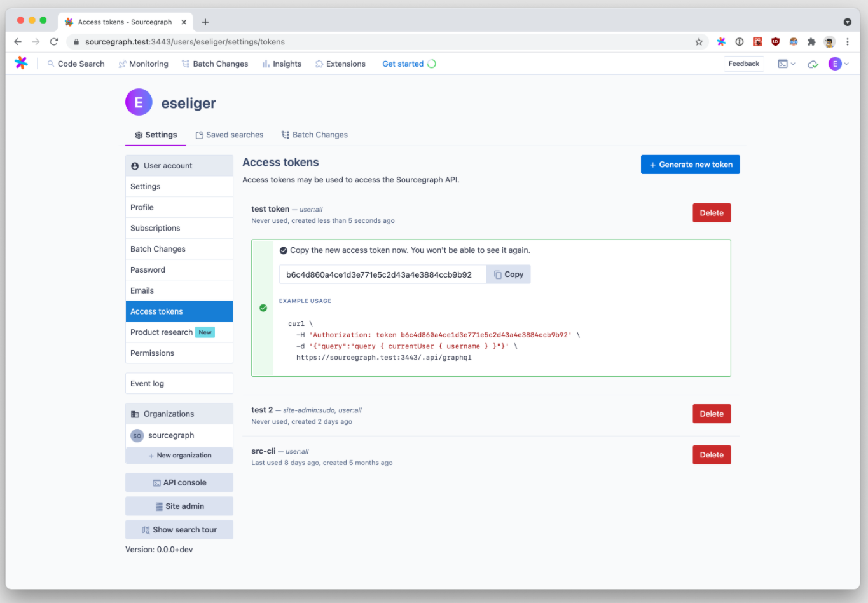
Task: Click the site info lock icon
Action: point(76,42)
